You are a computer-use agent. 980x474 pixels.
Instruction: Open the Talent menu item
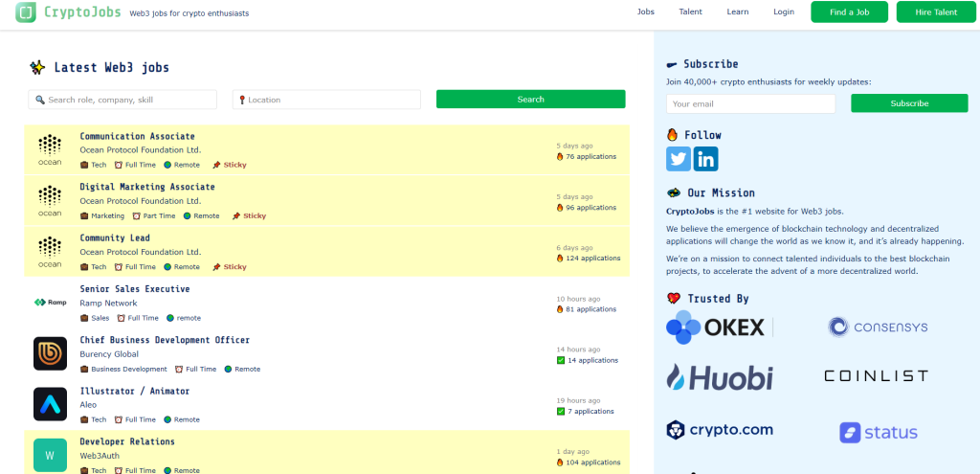[691, 11]
